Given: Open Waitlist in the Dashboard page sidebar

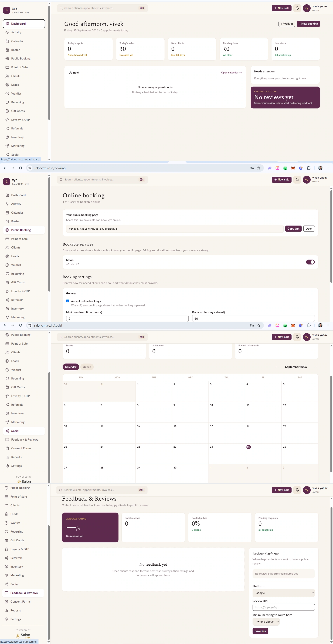Looking at the screenshot, I should coord(24,93).
